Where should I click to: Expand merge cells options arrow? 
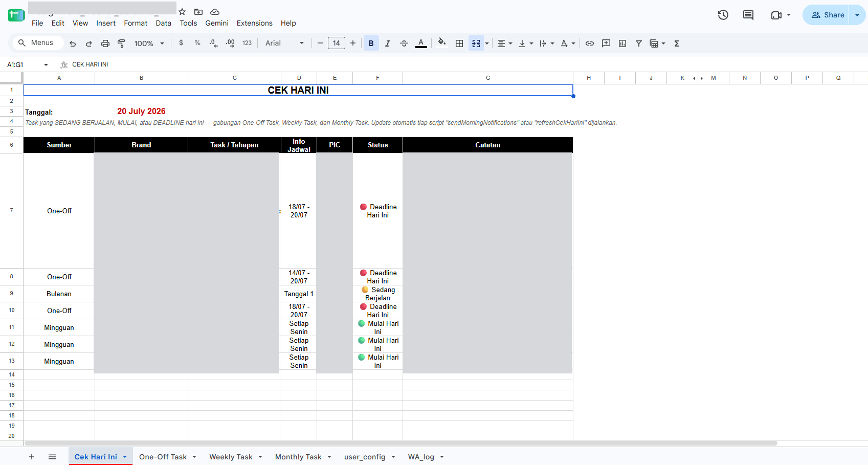point(487,43)
